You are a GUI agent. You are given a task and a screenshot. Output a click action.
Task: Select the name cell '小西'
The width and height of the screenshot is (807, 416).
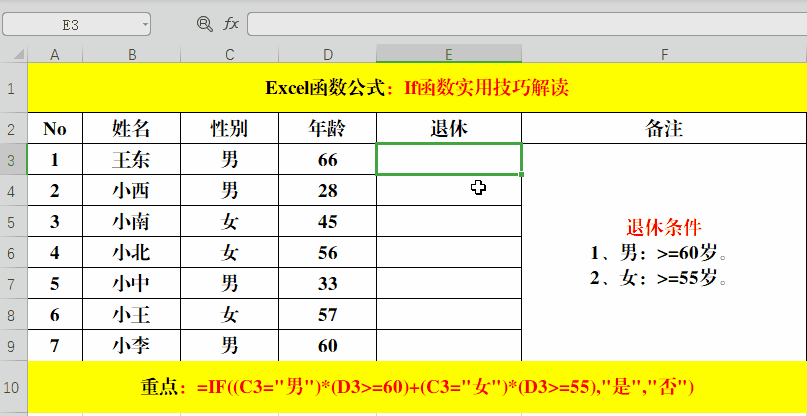pos(132,190)
